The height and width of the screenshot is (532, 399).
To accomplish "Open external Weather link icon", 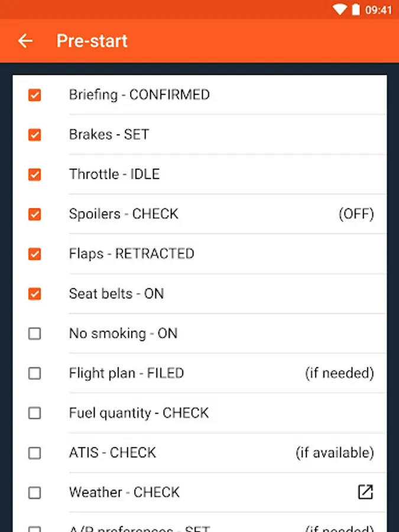I will click(x=365, y=492).
